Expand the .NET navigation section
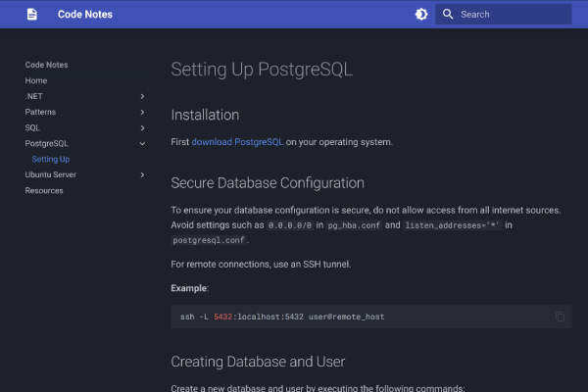 coord(142,96)
